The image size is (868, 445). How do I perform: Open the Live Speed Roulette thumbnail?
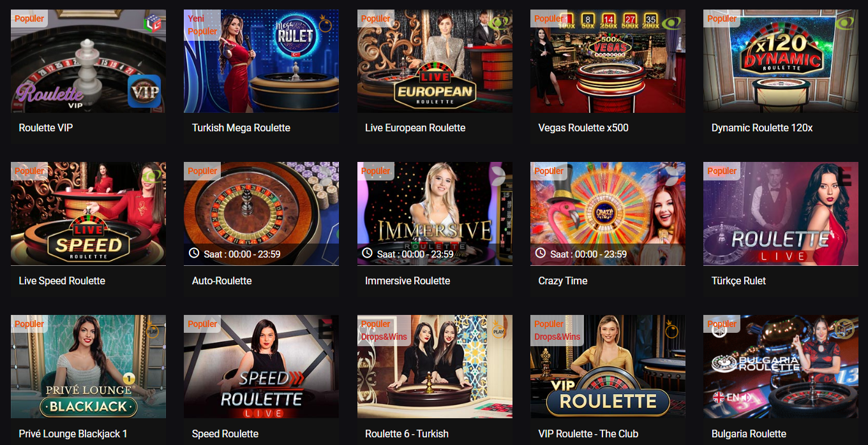pyautogui.click(x=88, y=214)
